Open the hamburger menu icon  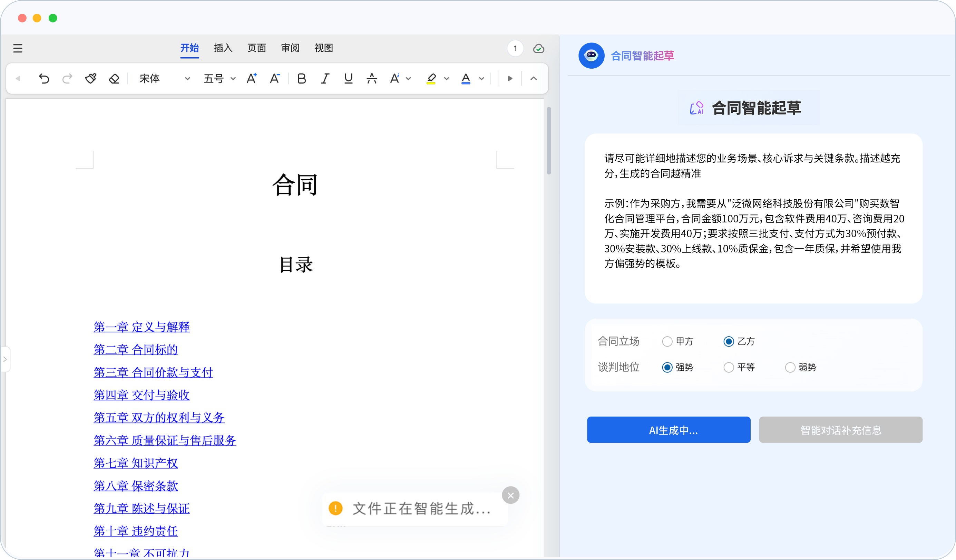18,48
